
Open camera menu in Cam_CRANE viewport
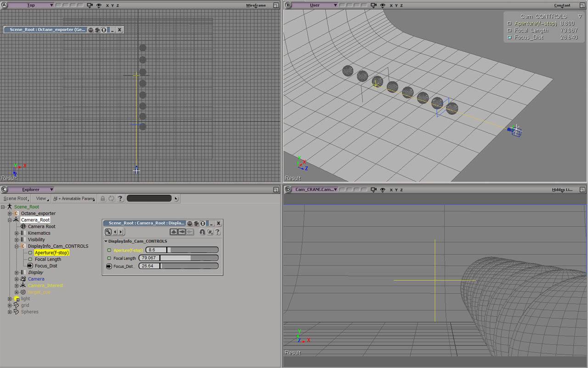pos(373,190)
